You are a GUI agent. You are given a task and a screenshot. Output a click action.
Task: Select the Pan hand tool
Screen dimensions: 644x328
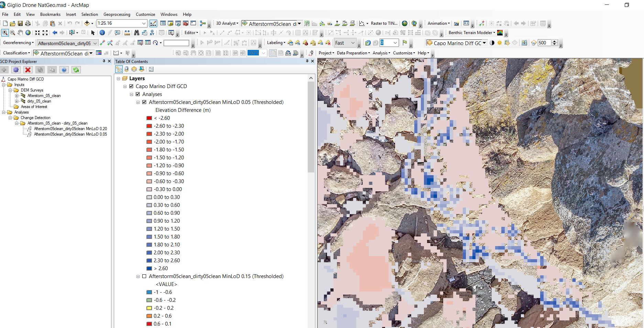pyautogui.click(x=20, y=33)
